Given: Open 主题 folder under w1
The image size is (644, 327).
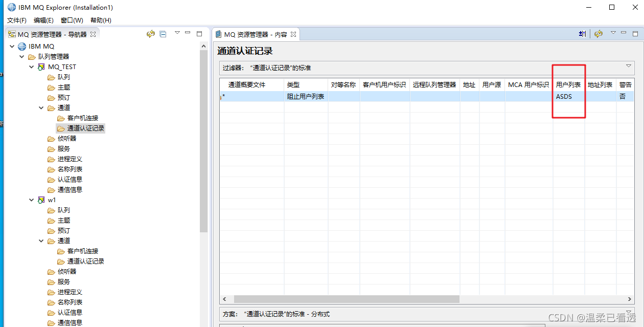Looking at the screenshot, I should point(64,221).
